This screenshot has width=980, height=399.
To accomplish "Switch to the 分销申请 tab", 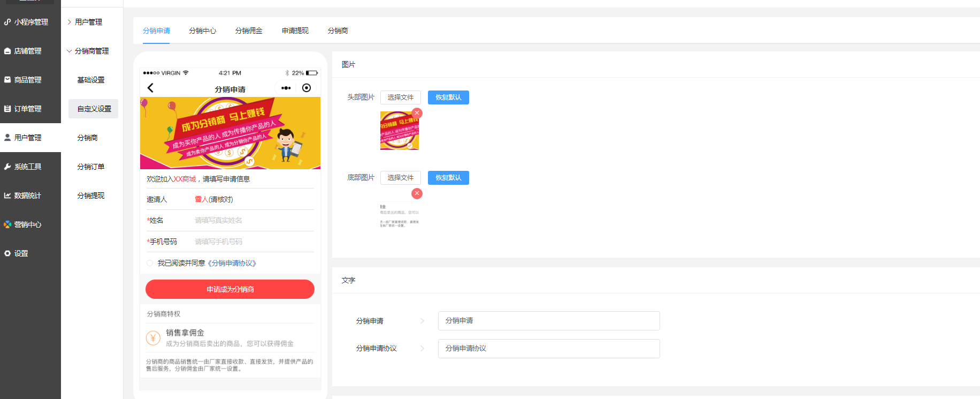I will pyautogui.click(x=156, y=31).
